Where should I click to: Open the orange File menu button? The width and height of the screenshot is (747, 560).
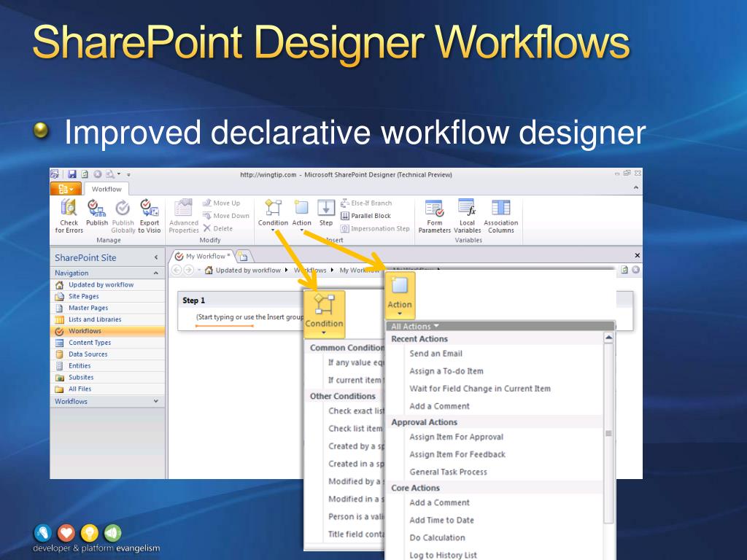[66, 189]
